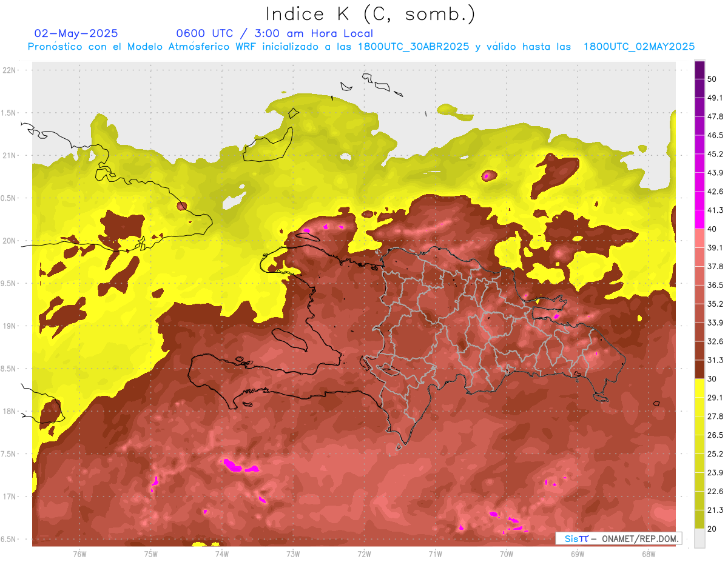The width and height of the screenshot is (728, 562).
Task: Pick the magenta swatch between 40 and 41.3
Action: coord(699,219)
